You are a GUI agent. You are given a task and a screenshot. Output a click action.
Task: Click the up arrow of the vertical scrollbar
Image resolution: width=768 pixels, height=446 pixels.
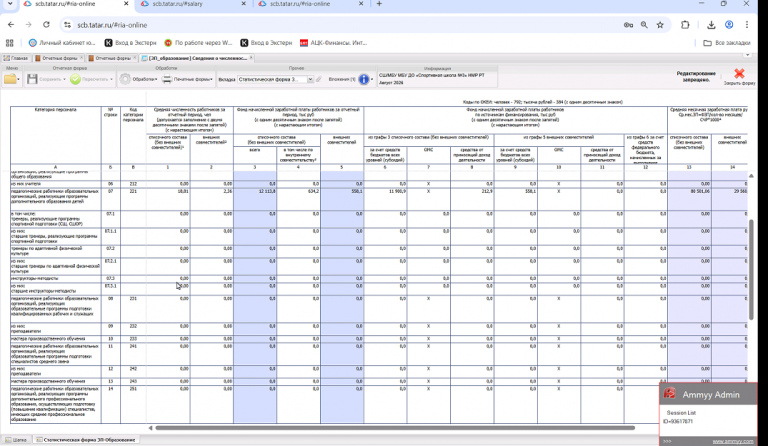751,175
